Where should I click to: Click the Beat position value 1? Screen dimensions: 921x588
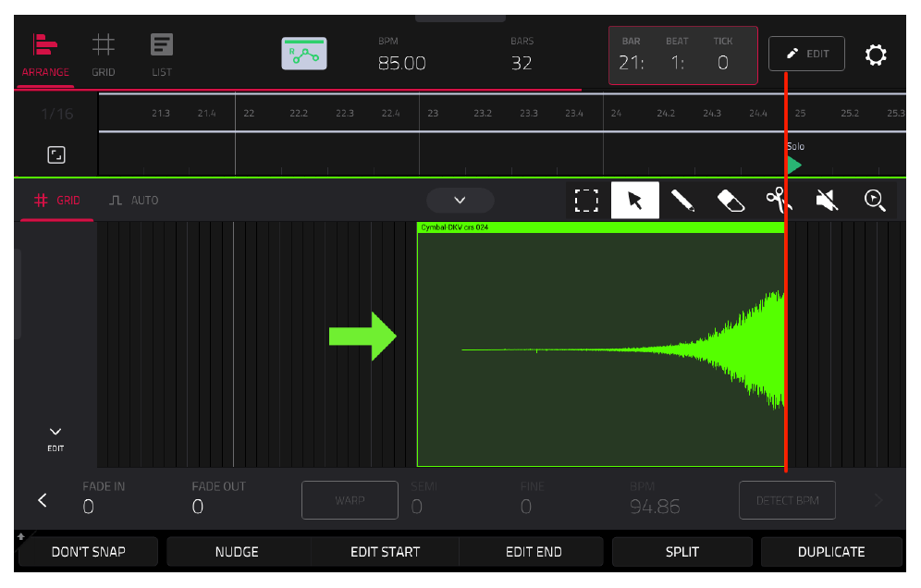tap(677, 62)
